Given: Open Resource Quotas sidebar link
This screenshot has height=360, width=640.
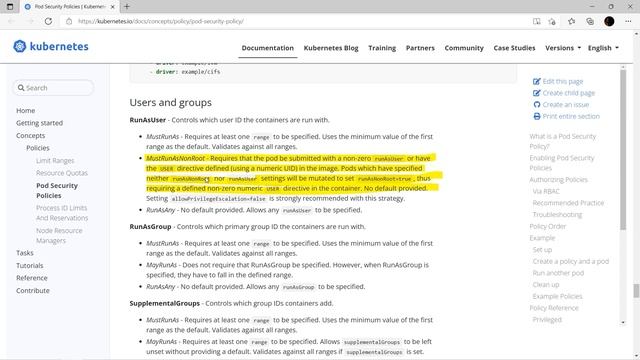Looking at the screenshot, I should pos(62,173).
